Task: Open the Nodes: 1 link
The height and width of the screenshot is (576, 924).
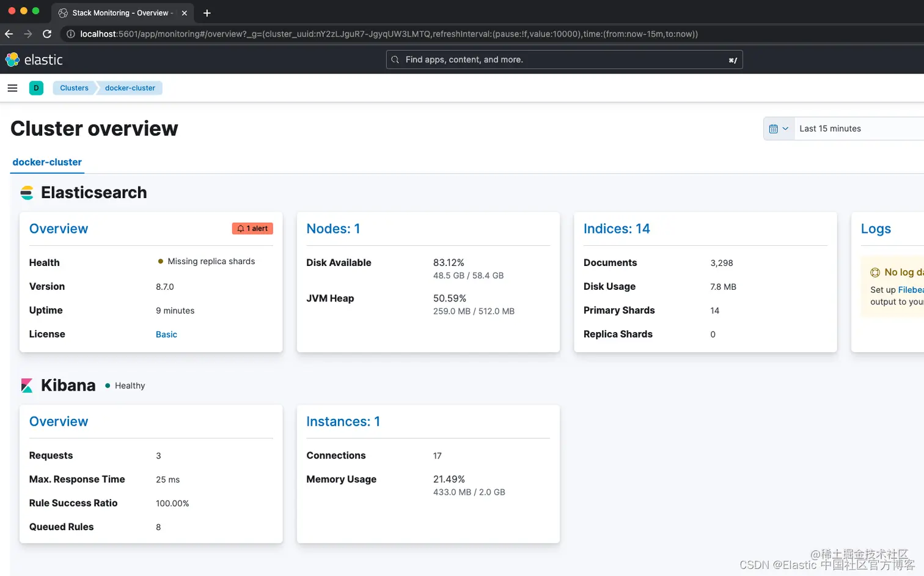Action: (333, 229)
